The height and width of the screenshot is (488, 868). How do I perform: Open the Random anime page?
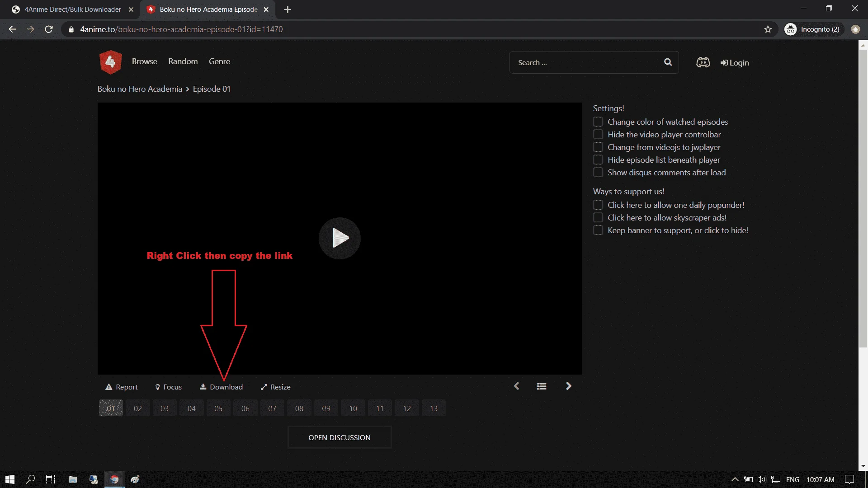point(183,61)
